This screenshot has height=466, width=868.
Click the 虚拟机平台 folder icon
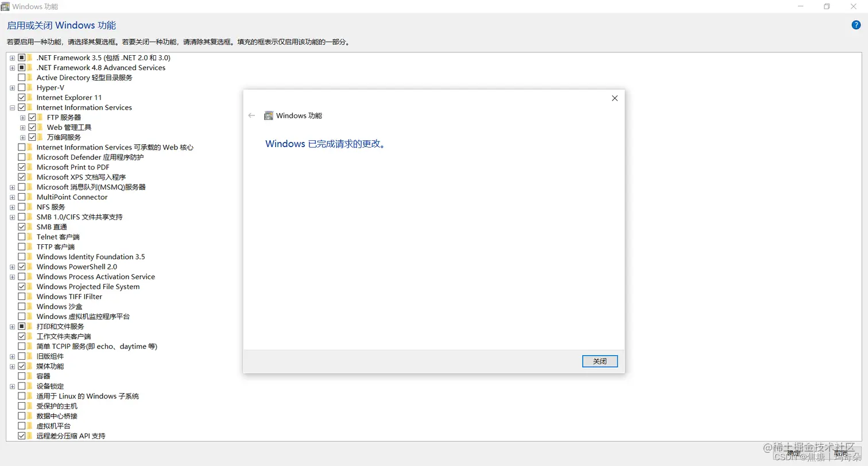[30, 426]
